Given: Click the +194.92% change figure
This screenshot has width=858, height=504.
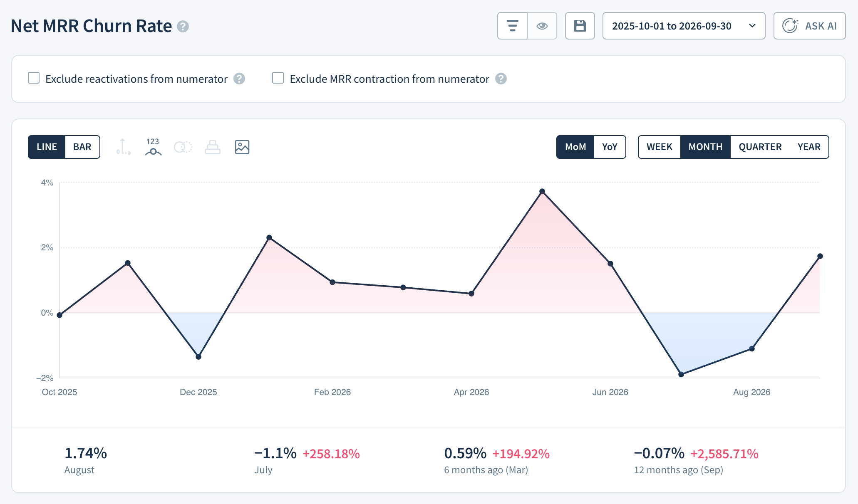Looking at the screenshot, I should point(521,454).
